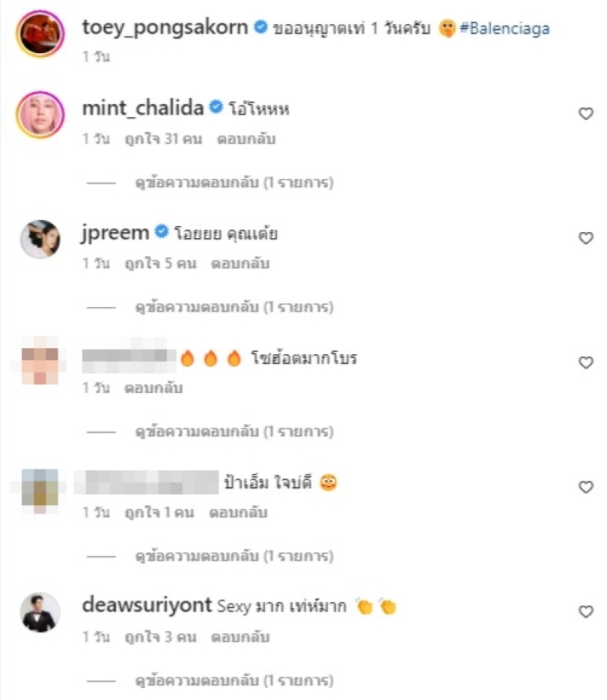Like jpreem's comment with heart icon

coord(586,238)
